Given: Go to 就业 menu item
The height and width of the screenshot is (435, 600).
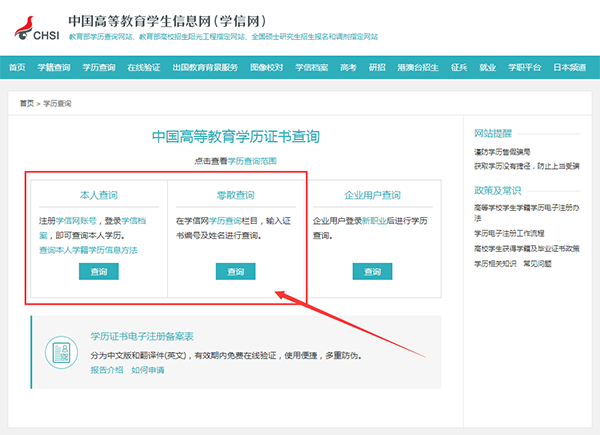Looking at the screenshot, I should (x=488, y=68).
